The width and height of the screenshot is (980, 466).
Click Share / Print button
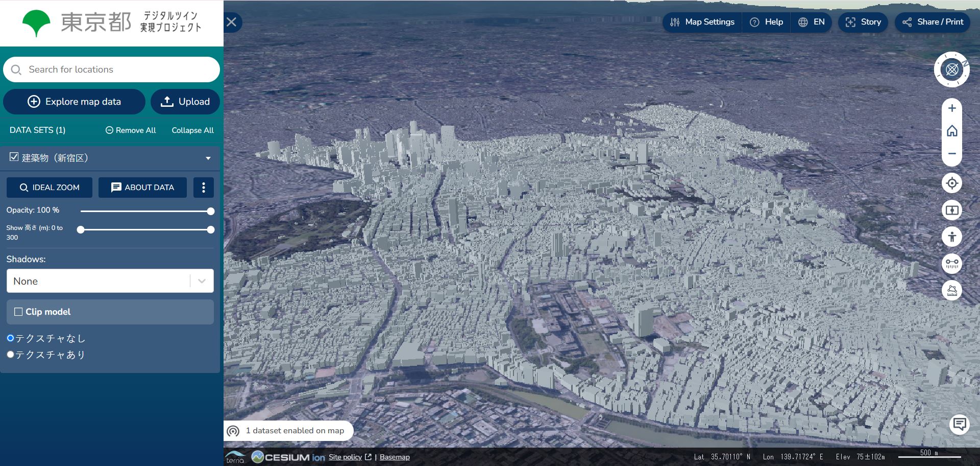pyautogui.click(x=933, y=22)
